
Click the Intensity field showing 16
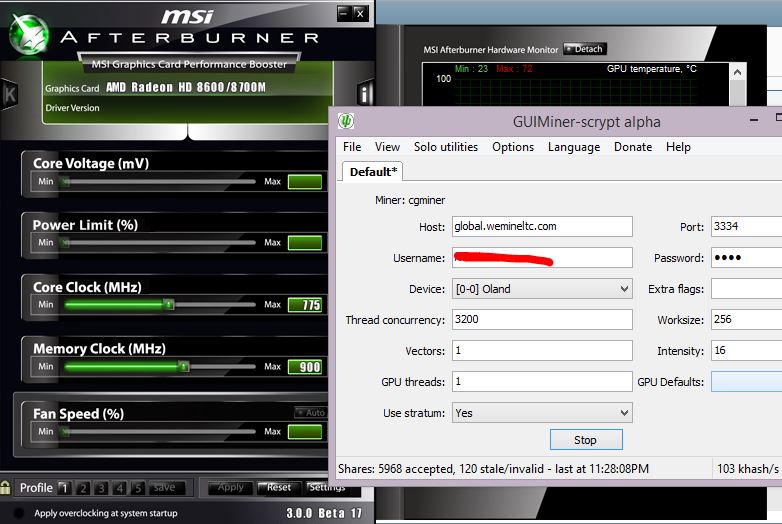747,350
